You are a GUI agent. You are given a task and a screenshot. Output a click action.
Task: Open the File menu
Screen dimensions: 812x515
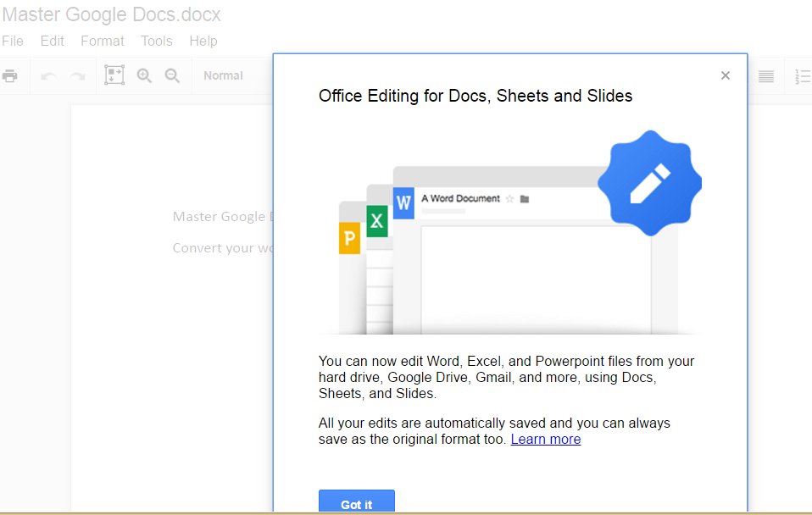(13, 41)
